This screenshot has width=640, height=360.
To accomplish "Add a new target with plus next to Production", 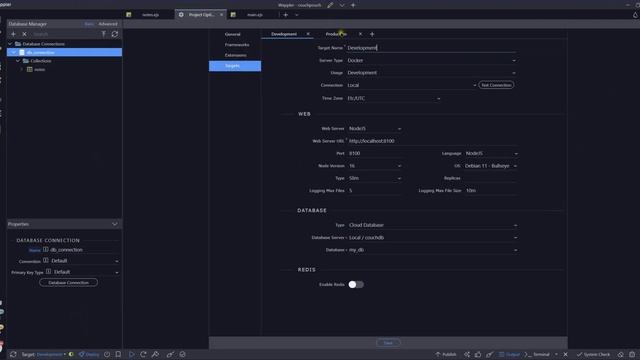I will coord(372,34).
